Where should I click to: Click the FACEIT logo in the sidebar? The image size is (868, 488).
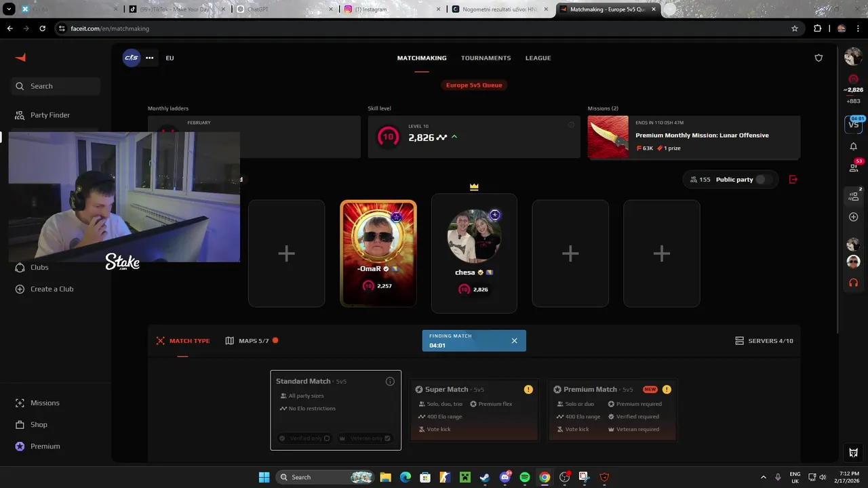coord(20,58)
